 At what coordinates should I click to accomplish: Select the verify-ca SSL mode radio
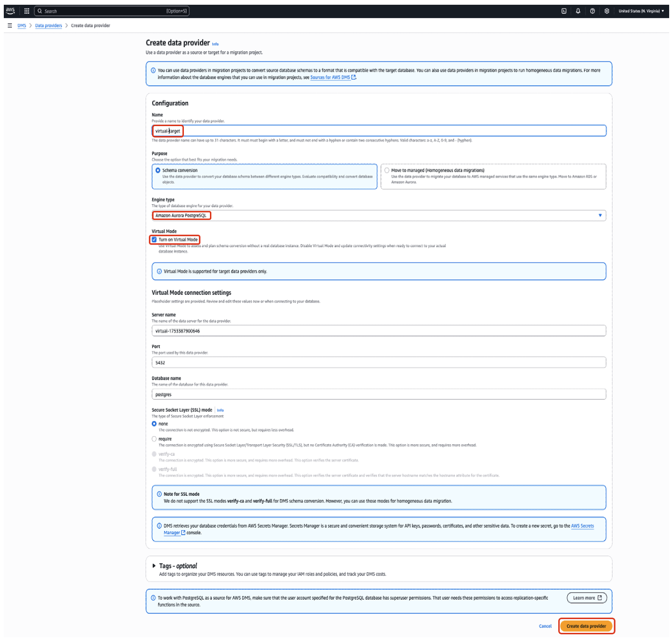coord(154,454)
